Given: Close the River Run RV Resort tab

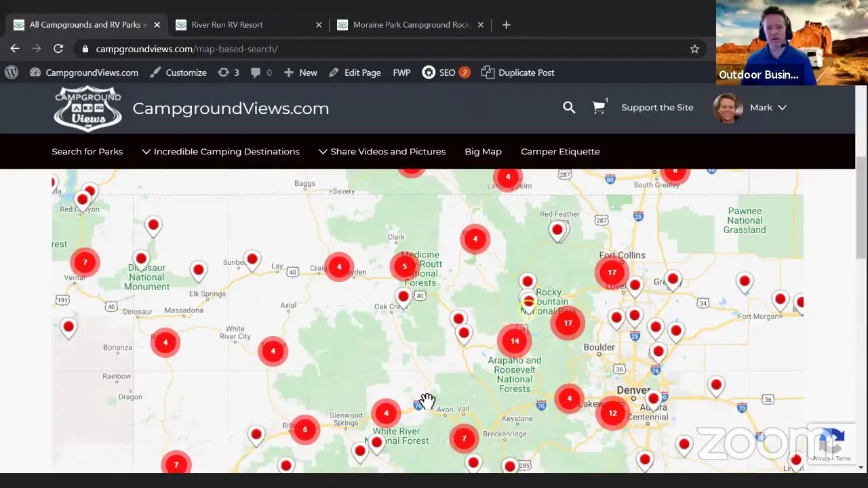Looking at the screenshot, I should pyautogui.click(x=319, y=24).
